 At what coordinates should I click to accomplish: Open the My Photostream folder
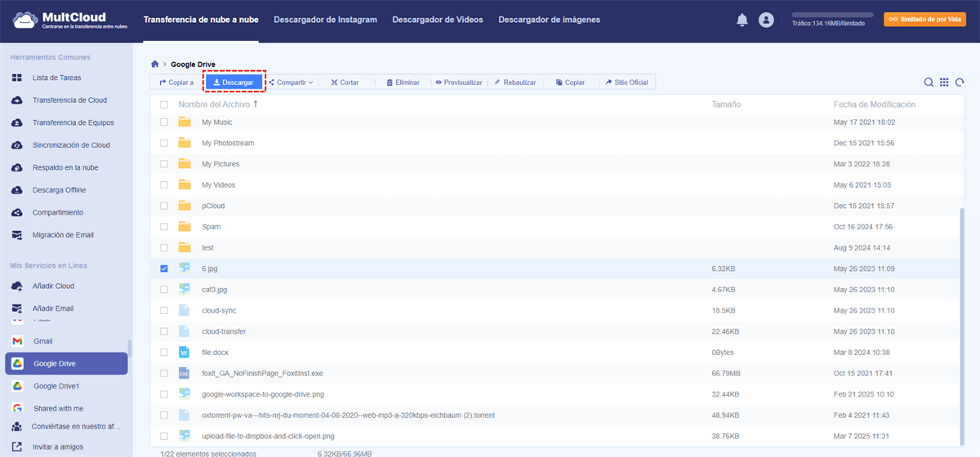(x=228, y=143)
